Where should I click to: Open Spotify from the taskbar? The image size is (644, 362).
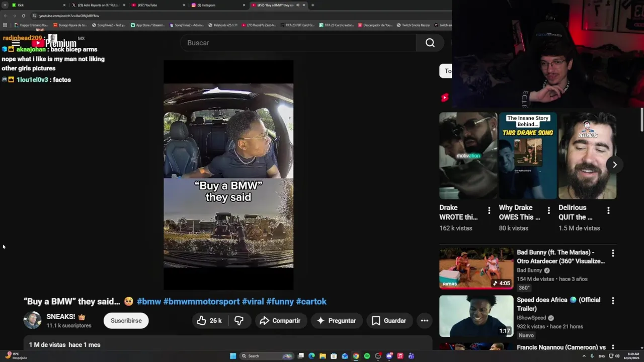pyautogui.click(x=367, y=356)
